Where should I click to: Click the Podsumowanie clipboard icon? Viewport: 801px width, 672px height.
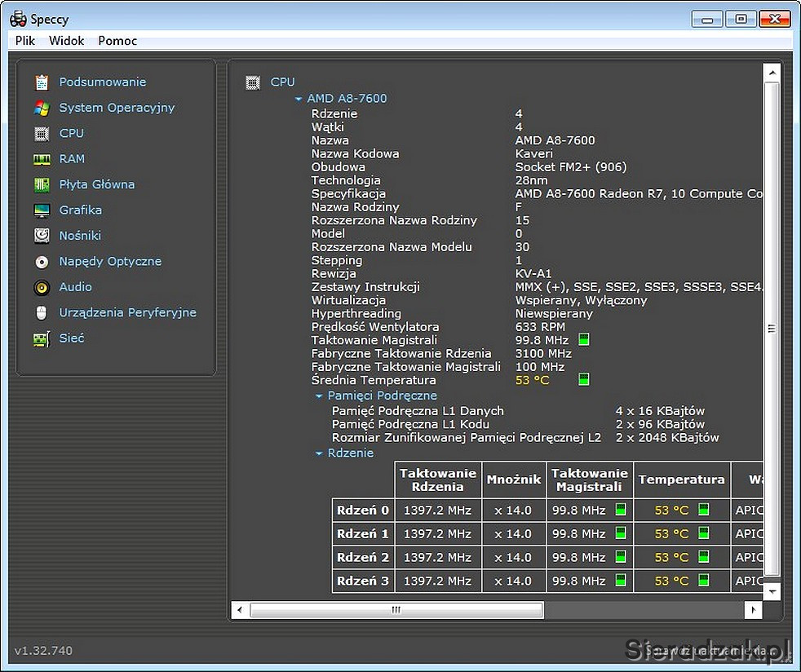[42, 82]
